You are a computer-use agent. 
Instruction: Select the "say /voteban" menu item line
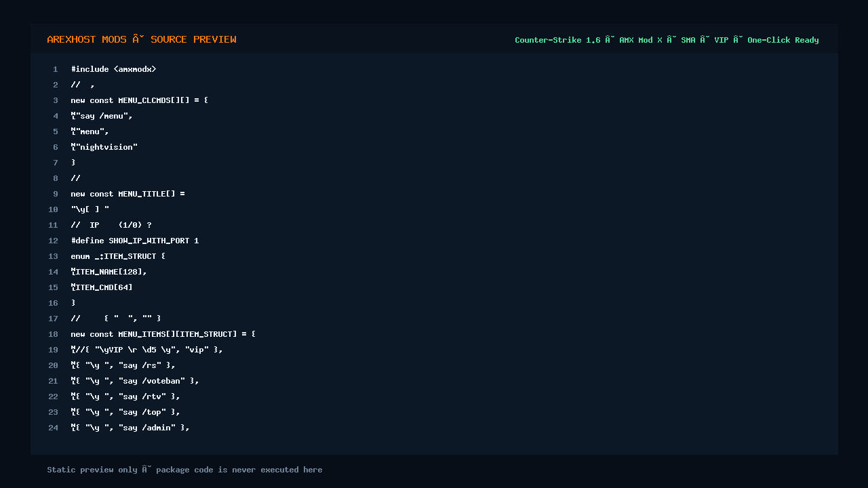tap(135, 381)
